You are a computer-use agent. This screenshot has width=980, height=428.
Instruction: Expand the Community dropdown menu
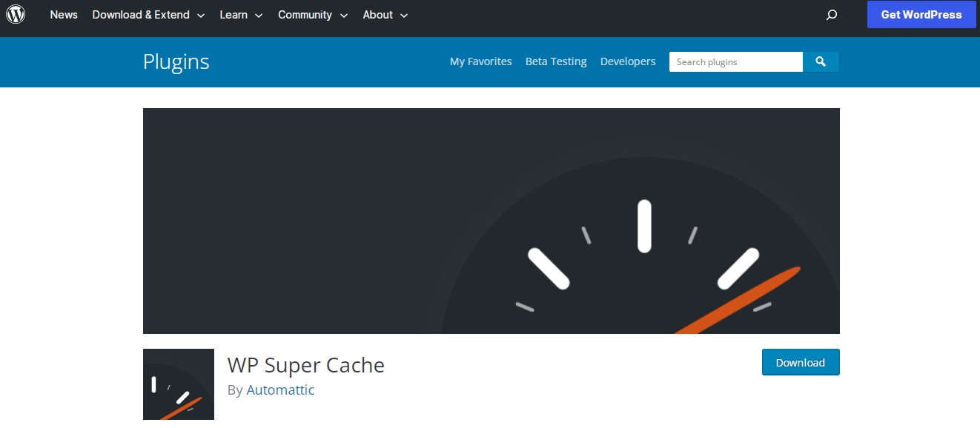(x=313, y=15)
